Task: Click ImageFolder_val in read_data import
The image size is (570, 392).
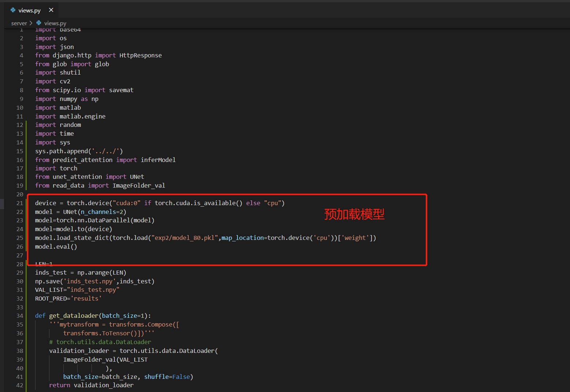Action: pos(139,185)
